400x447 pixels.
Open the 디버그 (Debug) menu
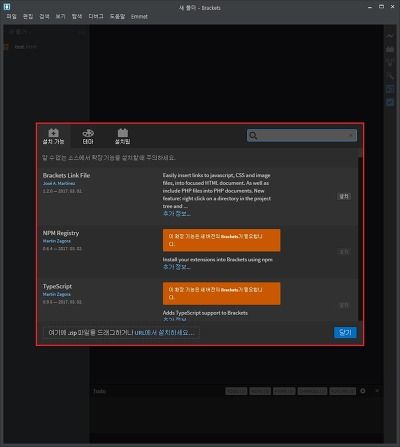[96, 16]
